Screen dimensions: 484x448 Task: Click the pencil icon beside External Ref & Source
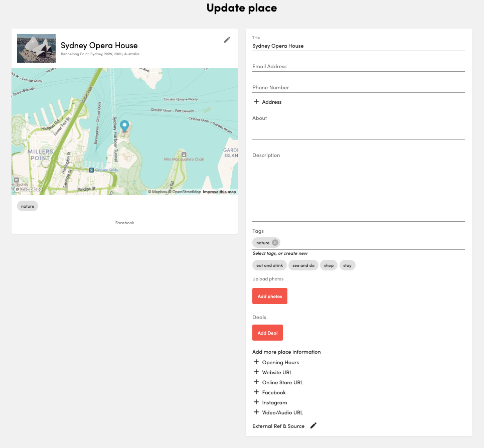coord(313,425)
